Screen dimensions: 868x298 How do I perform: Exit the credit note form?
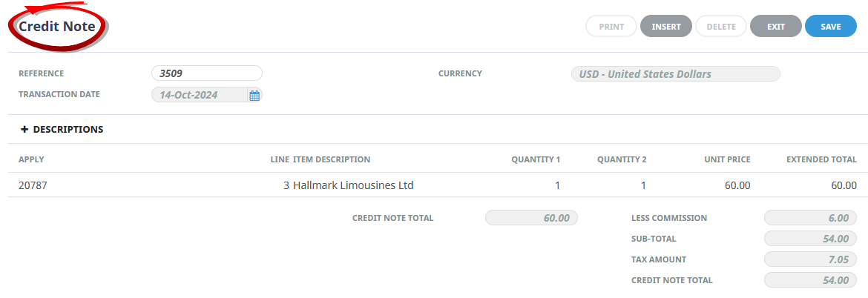775,27
